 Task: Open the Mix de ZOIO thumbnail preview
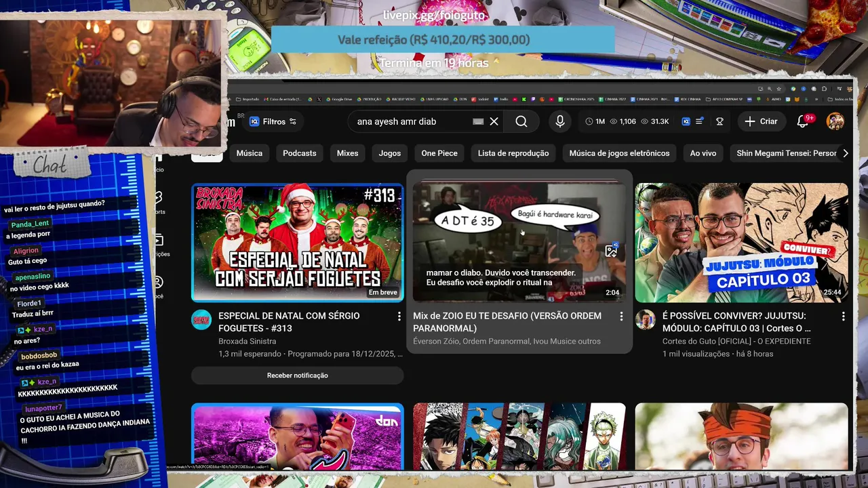519,242
